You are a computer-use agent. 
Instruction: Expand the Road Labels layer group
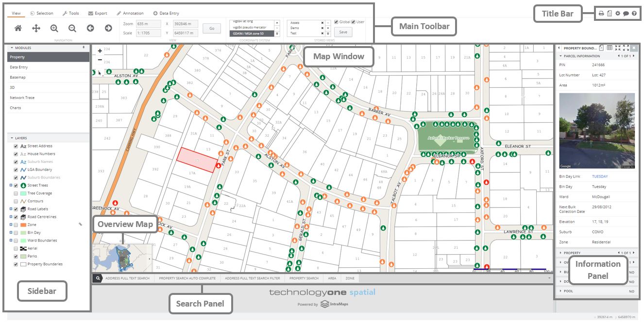point(11,209)
